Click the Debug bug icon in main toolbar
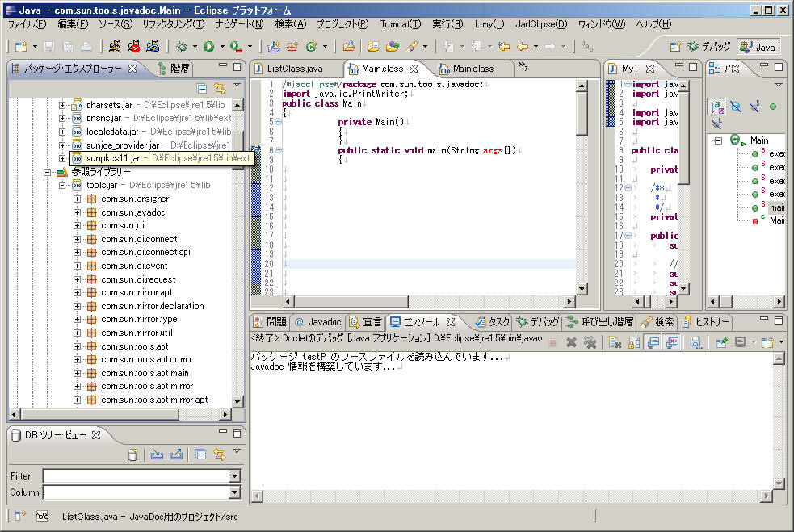Viewport: 794px width, 532px height. [x=182, y=47]
